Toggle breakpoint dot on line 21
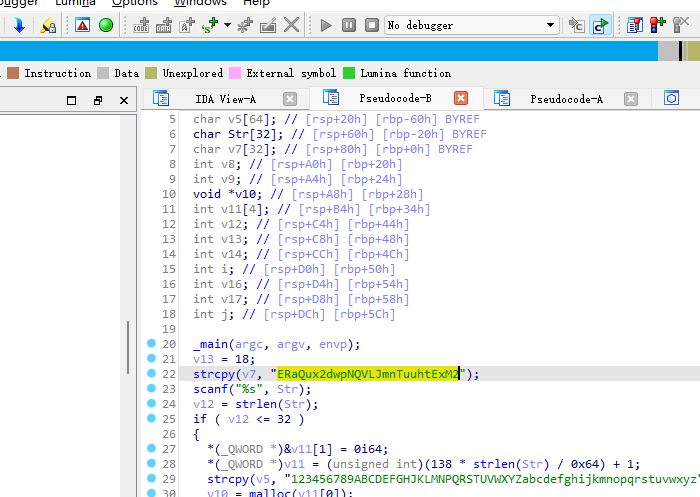 point(151,358)
